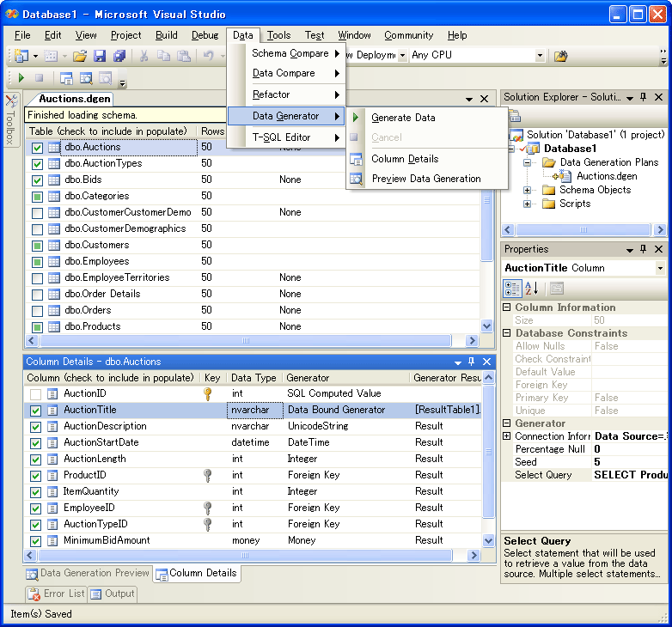Click the Solution Explorer horizontal scrollbar

coord(583,230)
